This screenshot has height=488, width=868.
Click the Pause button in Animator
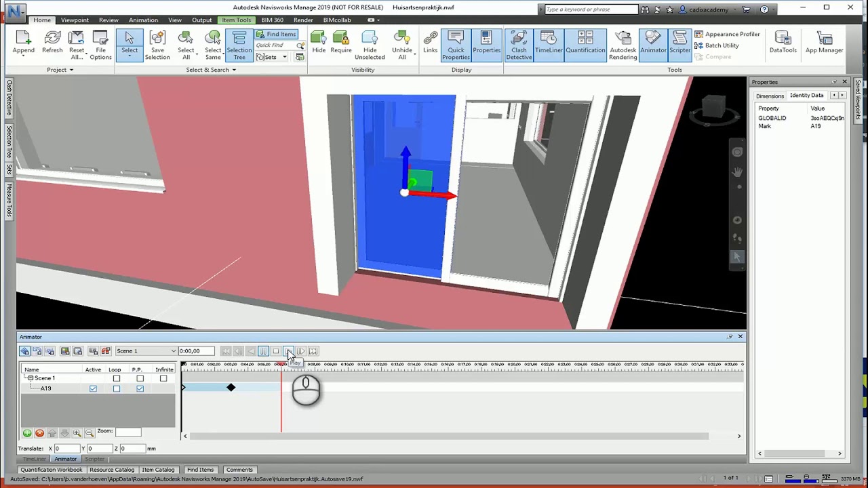tap(263, 351)
